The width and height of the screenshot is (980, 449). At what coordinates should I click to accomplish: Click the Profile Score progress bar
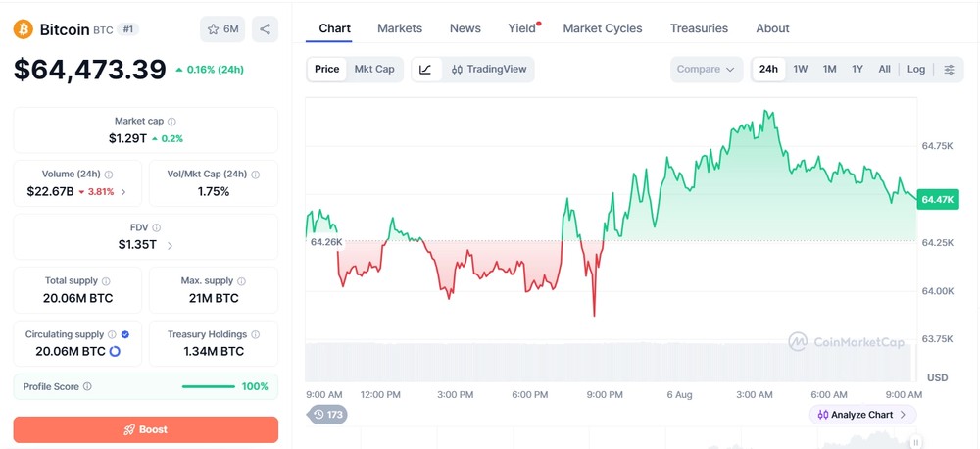209,387
